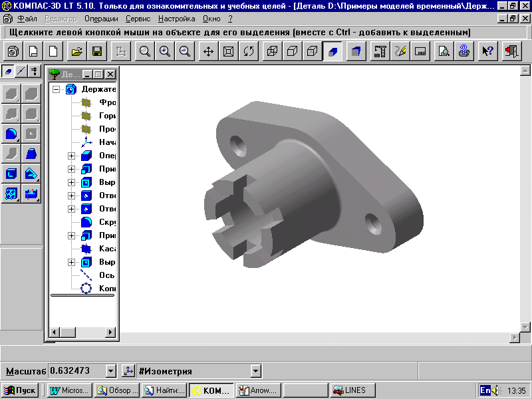Expand the Опер tree node
Viewport: 532px width, 399px height.
[x=71, y=156]
